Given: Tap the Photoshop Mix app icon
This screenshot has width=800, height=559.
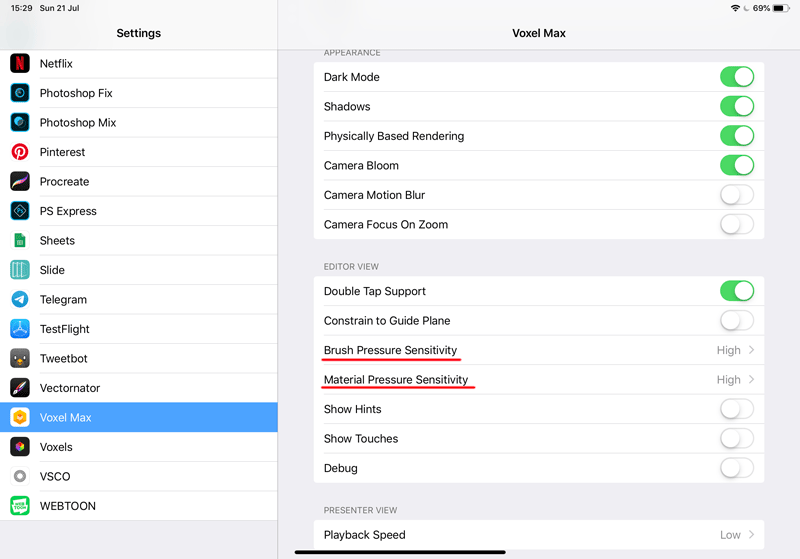Looking at the screenshot, I should (20, 122).
